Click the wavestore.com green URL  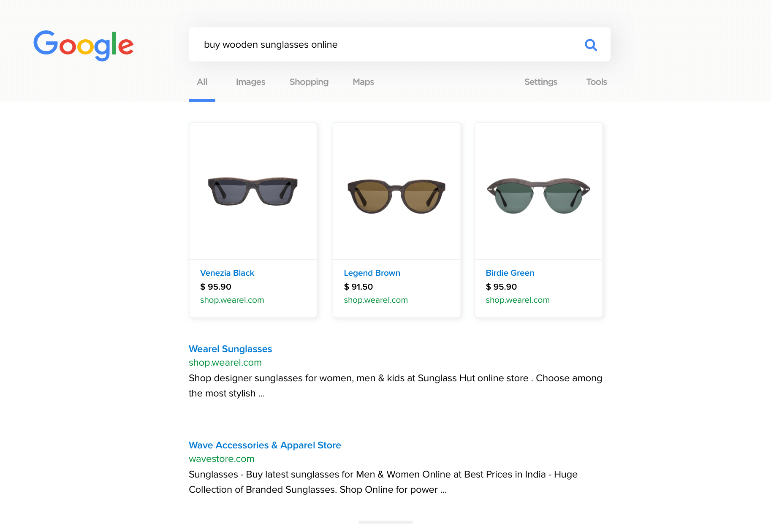(221, 459)
